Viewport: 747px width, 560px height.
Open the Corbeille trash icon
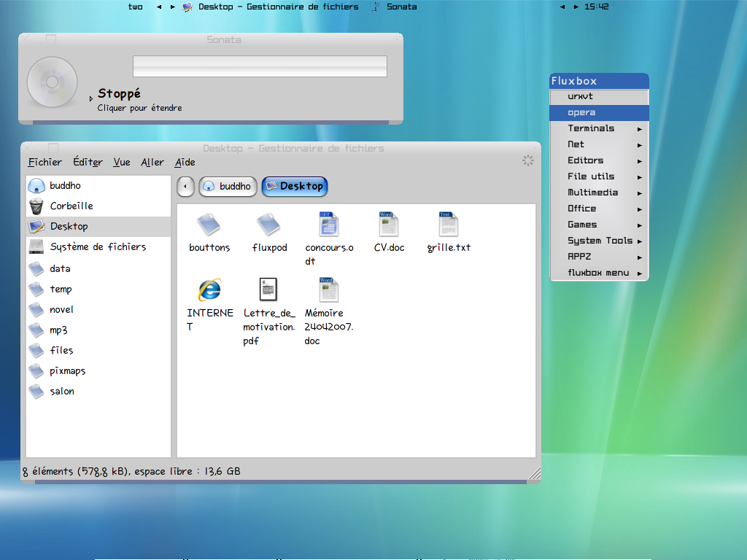pos(36,206)
